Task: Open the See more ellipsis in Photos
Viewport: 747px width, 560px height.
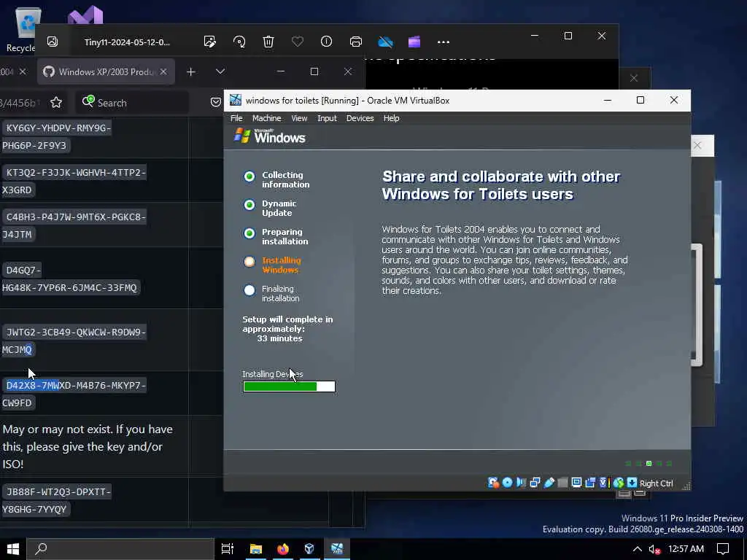Action: 444,42
